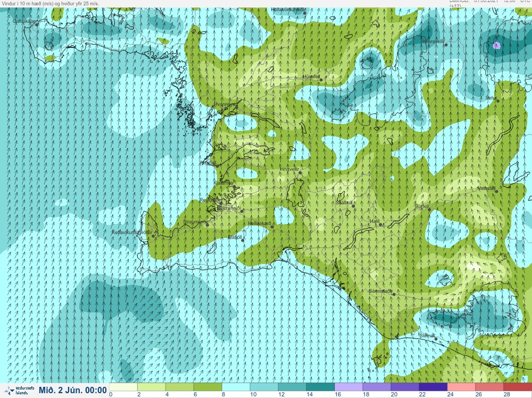Screen dimensions: 532x398
Task: Click the Sámsstaðir station label
Action: (381, 291)
